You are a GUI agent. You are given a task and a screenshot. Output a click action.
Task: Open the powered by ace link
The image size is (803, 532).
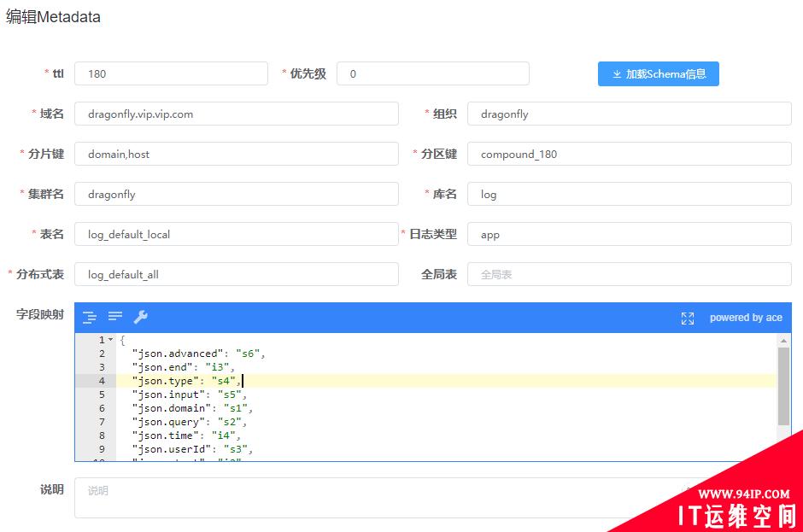[746, 318]
